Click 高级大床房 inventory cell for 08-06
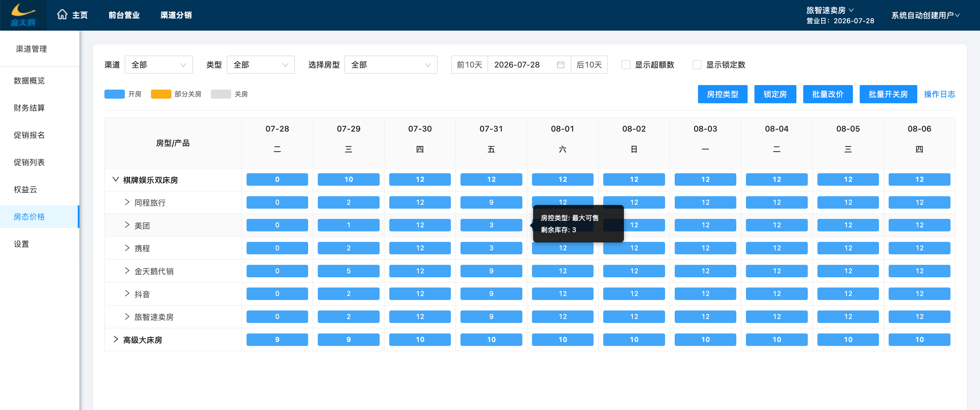The image size is (980, 410). pyautogui.click(x=920, y=340)
